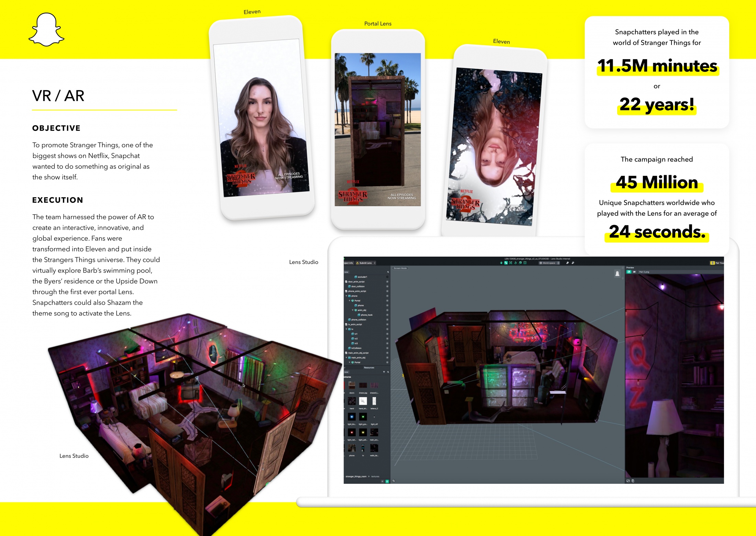Screen dimensions: 756x536
Task: Select the red light texture thumbnail
Action: (x=352, y=432)
